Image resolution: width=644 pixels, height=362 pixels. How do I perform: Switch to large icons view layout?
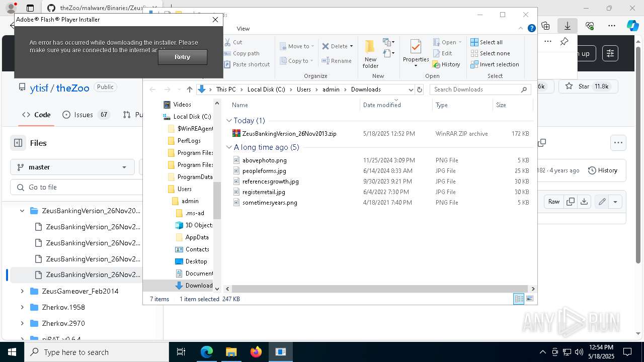pos(529,299)
